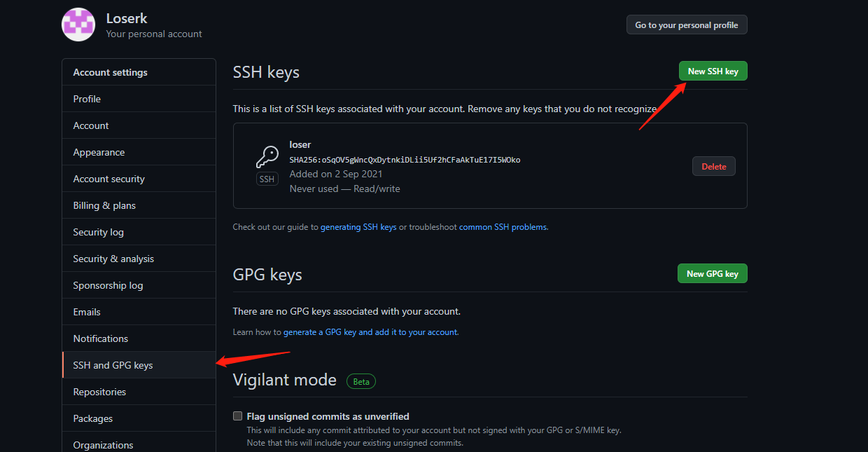Viewport: 868px width, 452px height.
Task: Delete the loser SSH key
Action: (x=713, y=167)
